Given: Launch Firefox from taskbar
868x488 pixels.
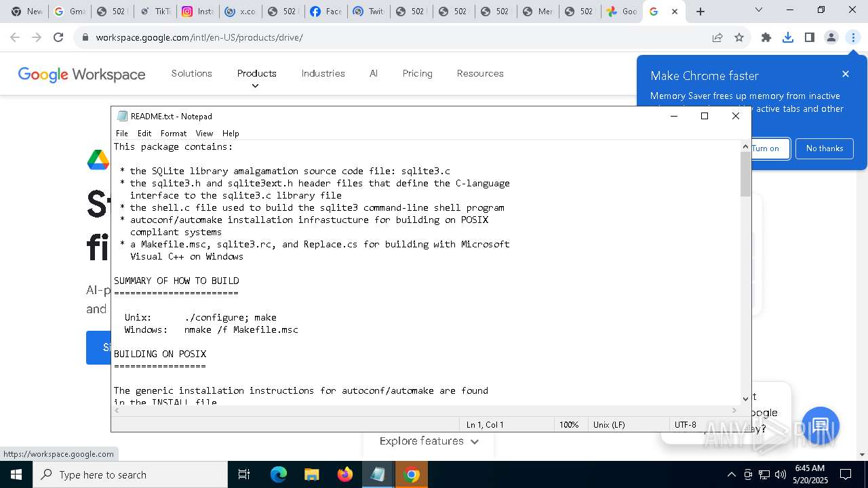Looking at the screenshot, I should tap(344, 474).
